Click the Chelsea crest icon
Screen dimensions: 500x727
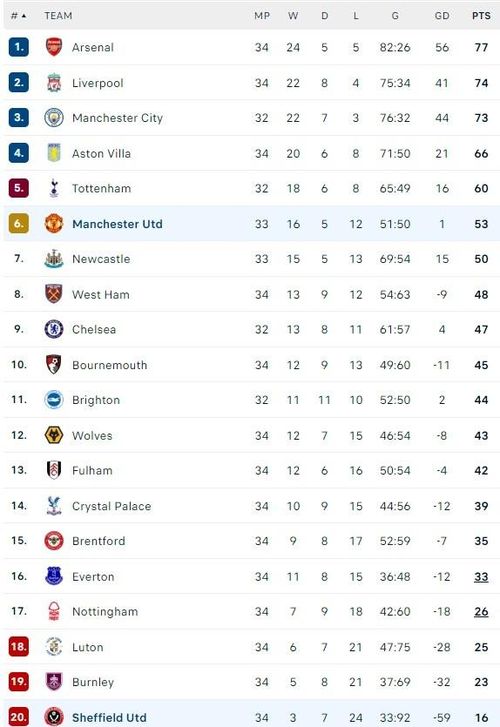(x=54, y=329)
